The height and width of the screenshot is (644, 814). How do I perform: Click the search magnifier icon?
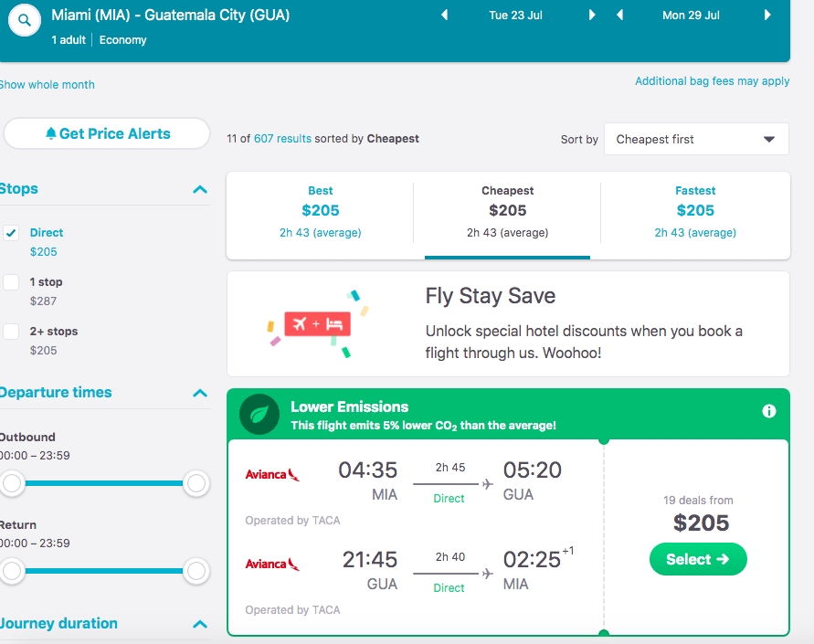(x=25, y=20)
